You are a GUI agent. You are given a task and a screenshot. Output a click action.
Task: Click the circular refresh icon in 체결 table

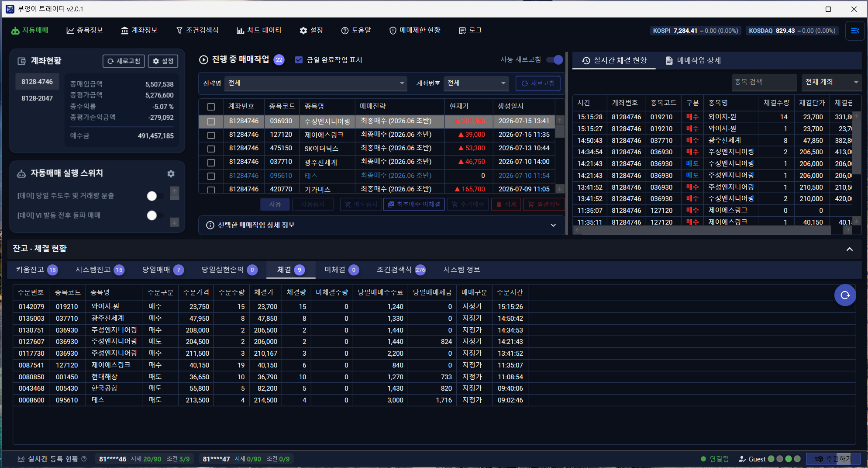845,295
